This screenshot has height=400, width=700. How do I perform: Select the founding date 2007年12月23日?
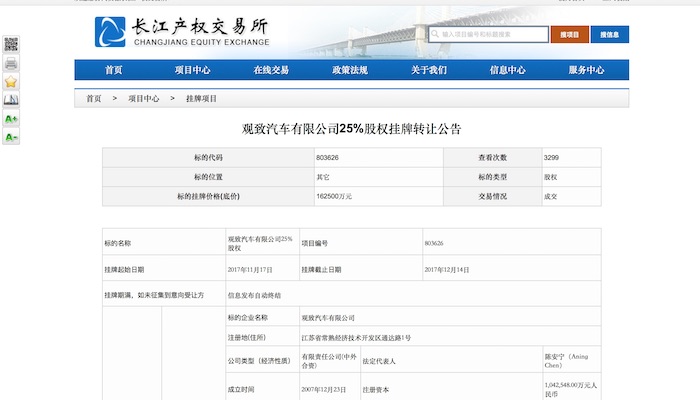coord(324,390)
